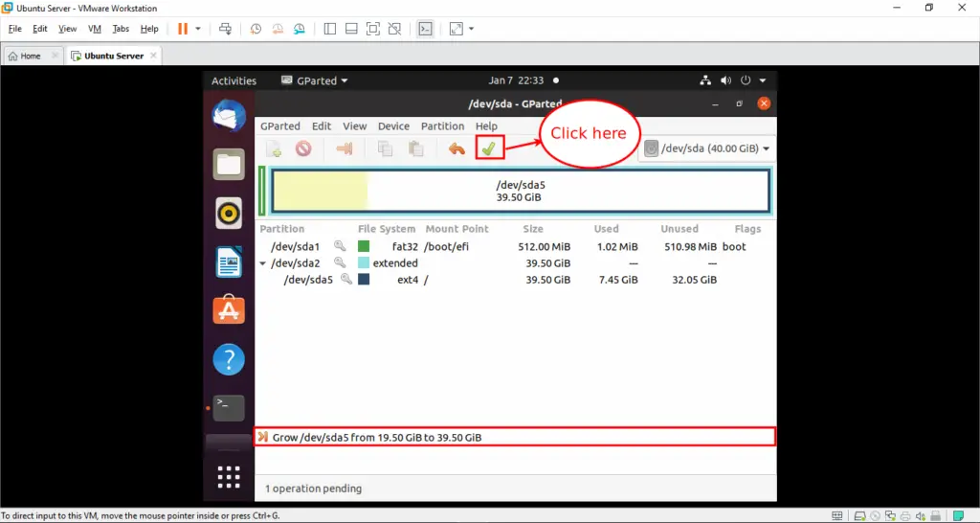
Task: Pause the virtual machine in VMware toolbar
Action: pos(183,29)
